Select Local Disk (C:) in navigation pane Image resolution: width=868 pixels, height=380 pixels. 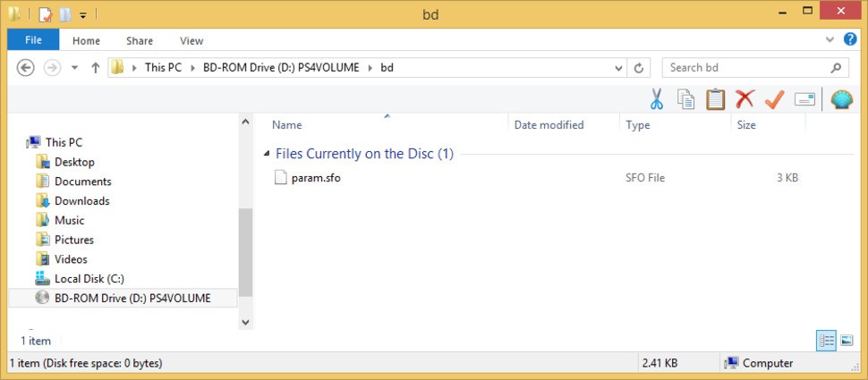point(89,279)
